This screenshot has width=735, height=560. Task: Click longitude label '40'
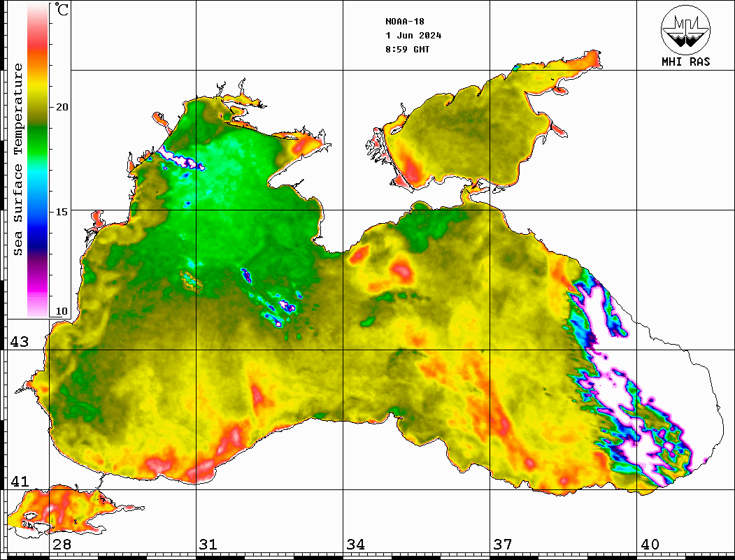tap(650, 545)
